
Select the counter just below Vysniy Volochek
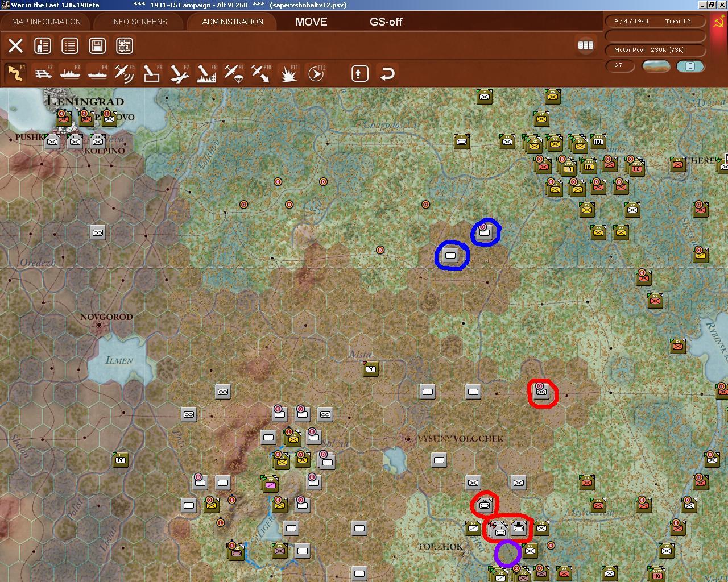pos(439,460)
